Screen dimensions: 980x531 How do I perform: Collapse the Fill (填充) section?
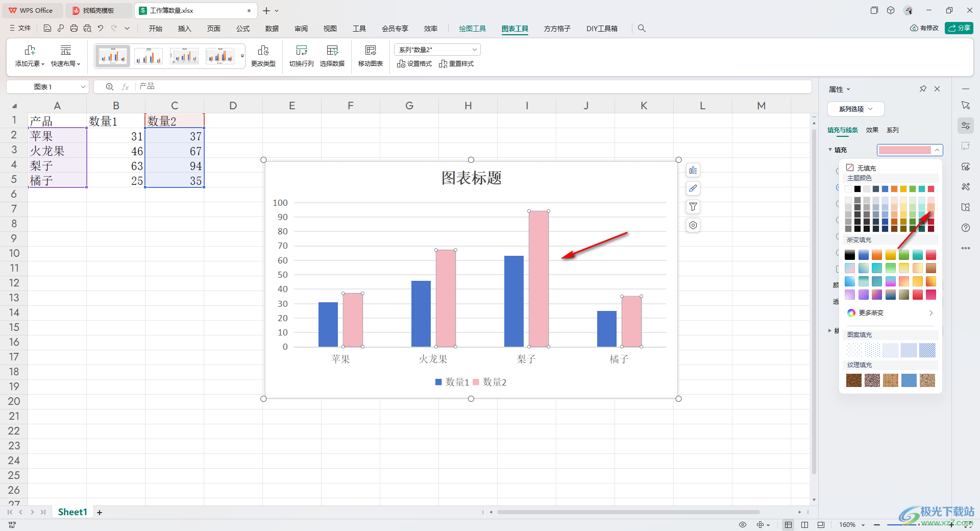coord(830,150)
